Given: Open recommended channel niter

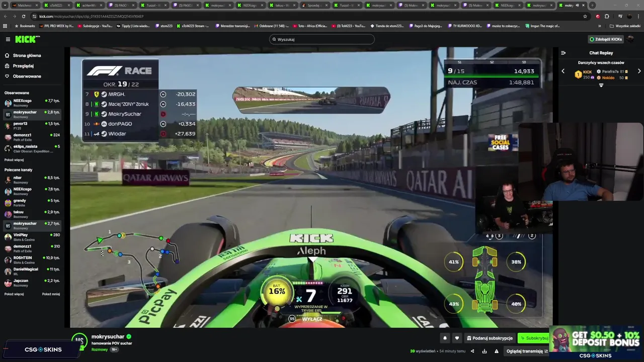Looking at the screenshot, I should [32, 180].
